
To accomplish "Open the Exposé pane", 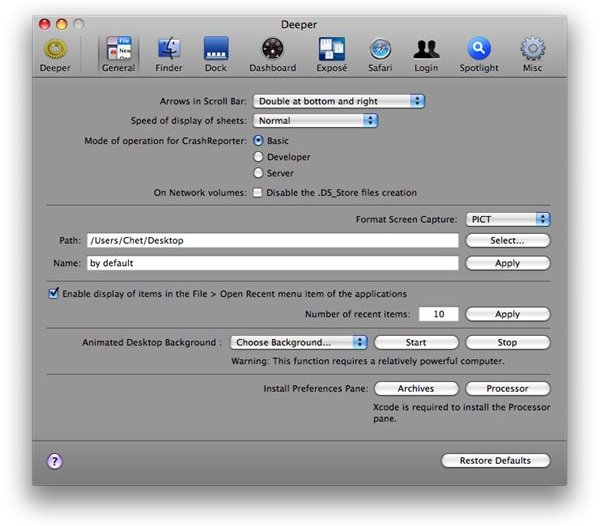I will [x=331, y=55].
